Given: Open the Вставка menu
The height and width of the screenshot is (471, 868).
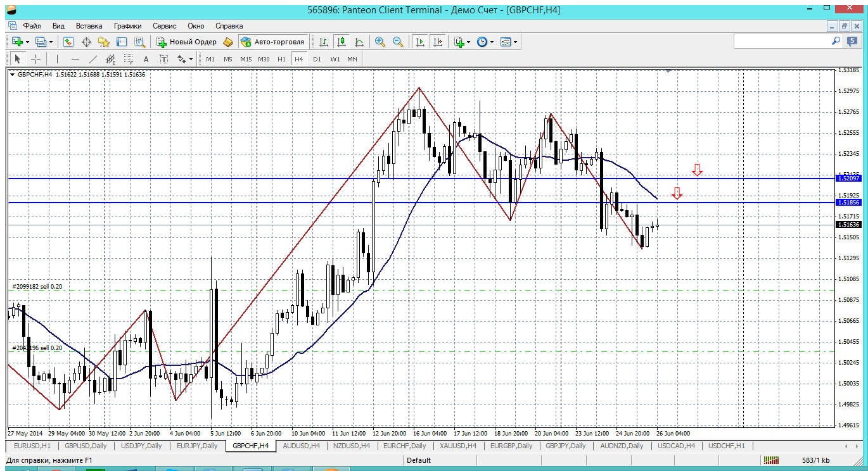Looking at the screenshot, I should click(x=89, y=26).
